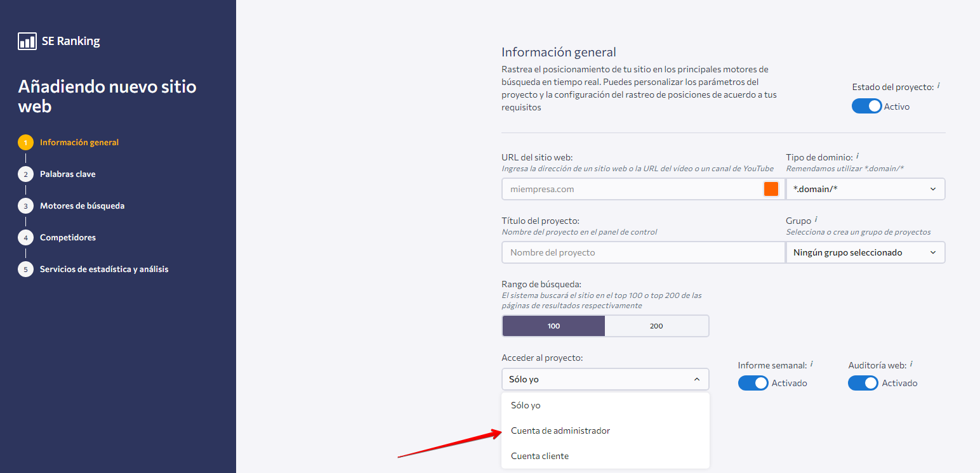Screen dimensions: 980x473
Task: Click info icon next to Tipo de dominio
Action: point(857,155)
